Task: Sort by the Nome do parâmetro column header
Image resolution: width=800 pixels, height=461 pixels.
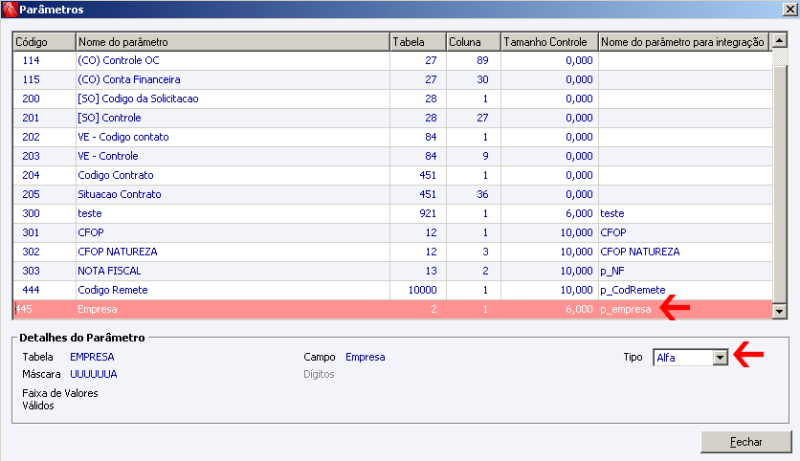Action: pyautogui.click(x=233, y=42)
